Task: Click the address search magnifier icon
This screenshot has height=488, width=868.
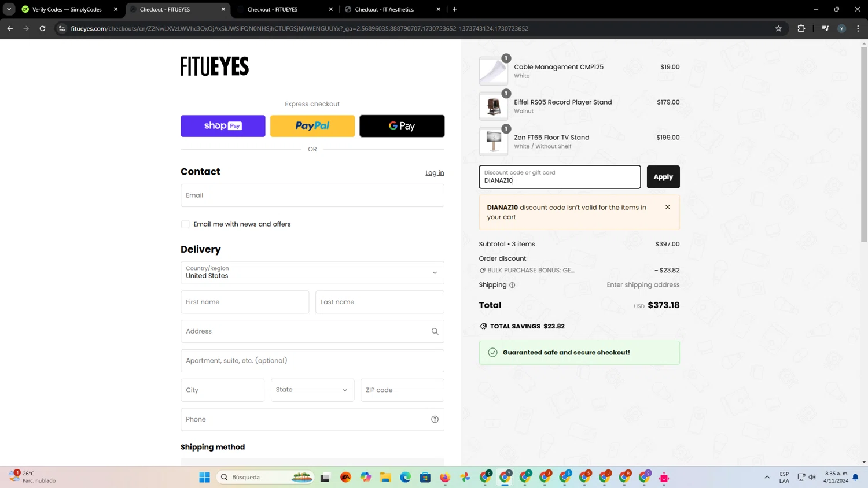Action: tap(435, 331)
